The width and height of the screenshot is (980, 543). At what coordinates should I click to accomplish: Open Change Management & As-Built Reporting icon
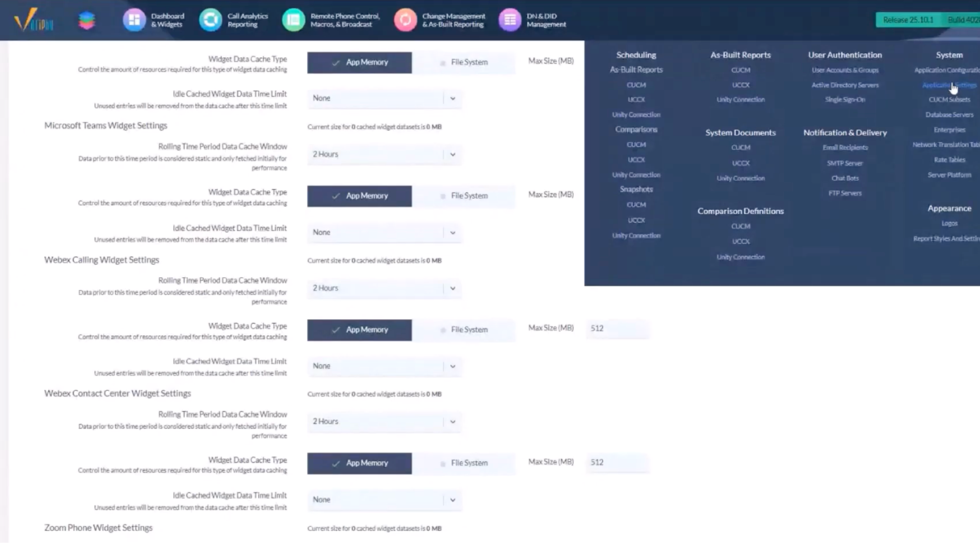tap(405, 20)
